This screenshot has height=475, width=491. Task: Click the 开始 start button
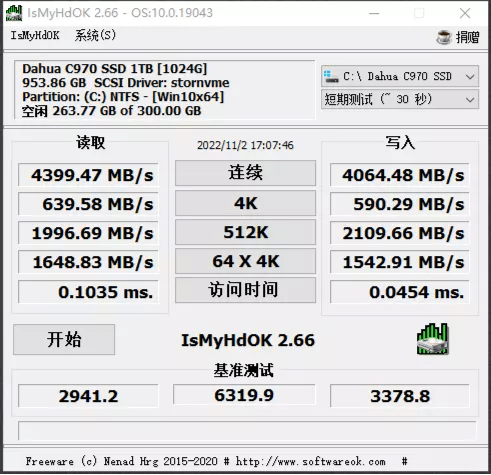pos(64,339)
